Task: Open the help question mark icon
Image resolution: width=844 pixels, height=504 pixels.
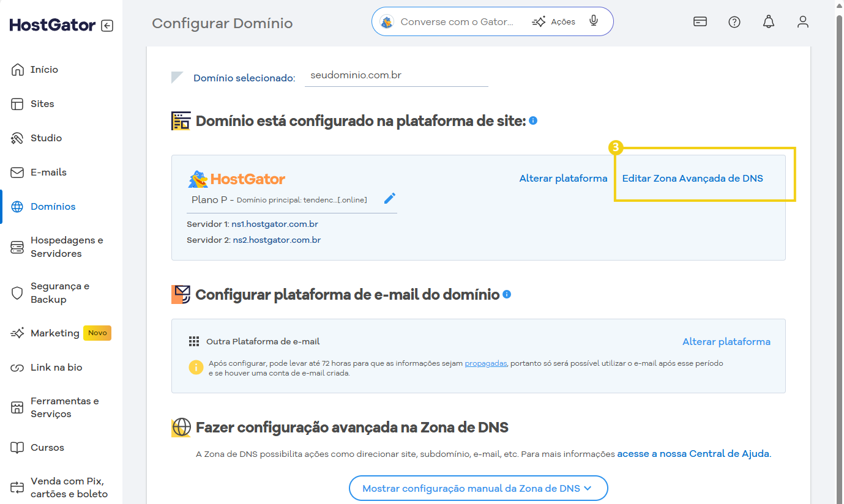Action: (x=734, y=22)
